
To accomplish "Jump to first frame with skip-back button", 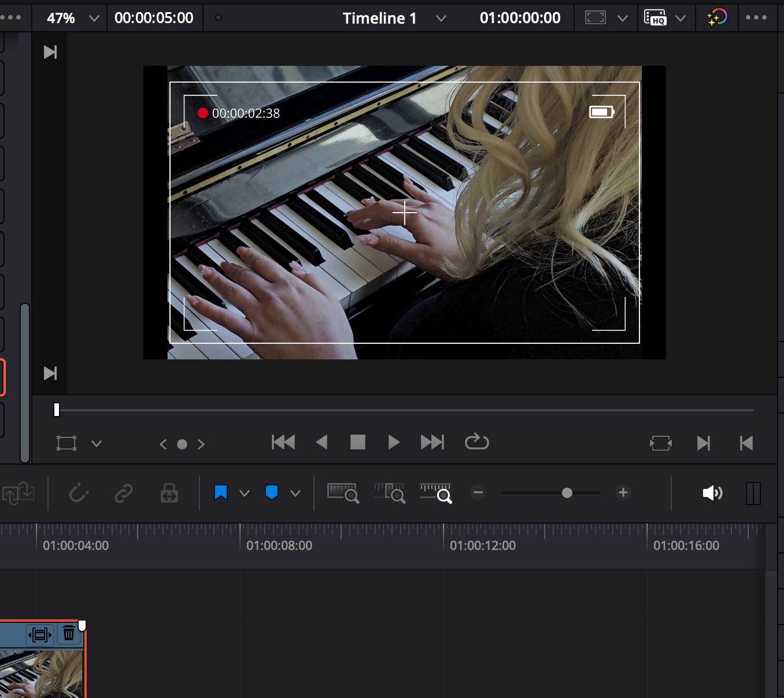I will 283,443.
